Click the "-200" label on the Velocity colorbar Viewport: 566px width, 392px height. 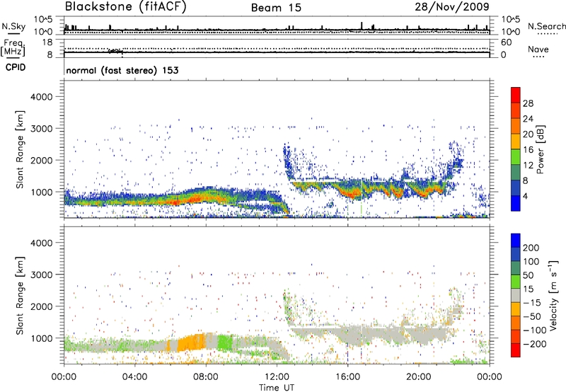(x=534, y=344)
